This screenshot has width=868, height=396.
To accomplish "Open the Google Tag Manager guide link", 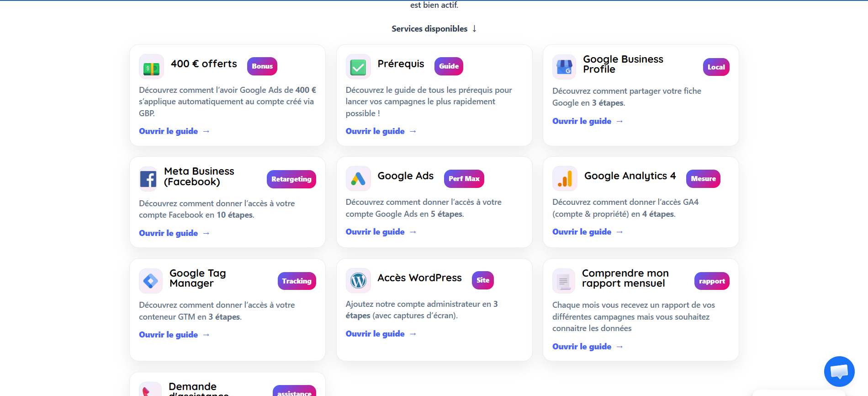I will pyautogui.click(x=174, y=335).
